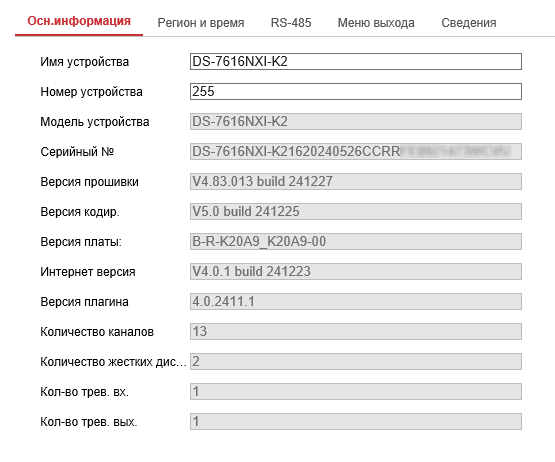555x462 pixels.
Task: Go to the Меню выхода tab
Action: (376, 23)
